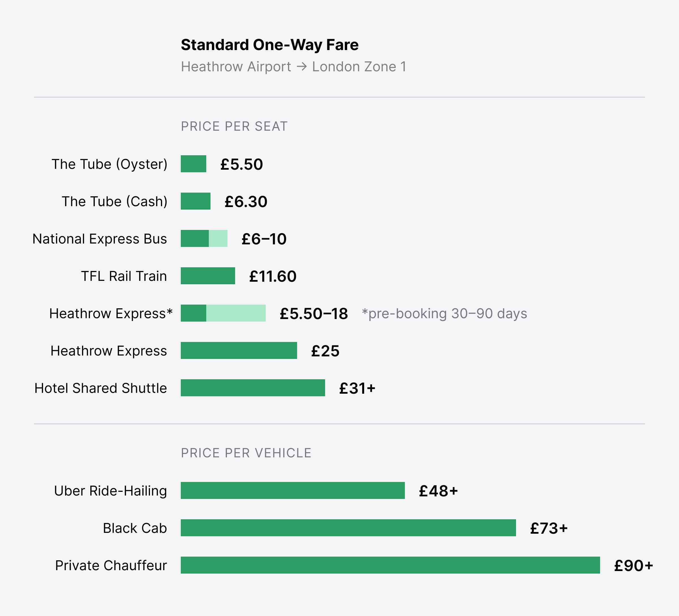The image size is (679, 616).
Task: Select the National Express Bus label
Action: click(100, 239)
